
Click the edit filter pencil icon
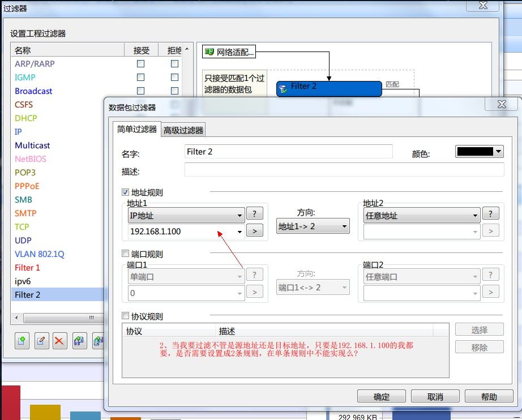tap(41, 341)
